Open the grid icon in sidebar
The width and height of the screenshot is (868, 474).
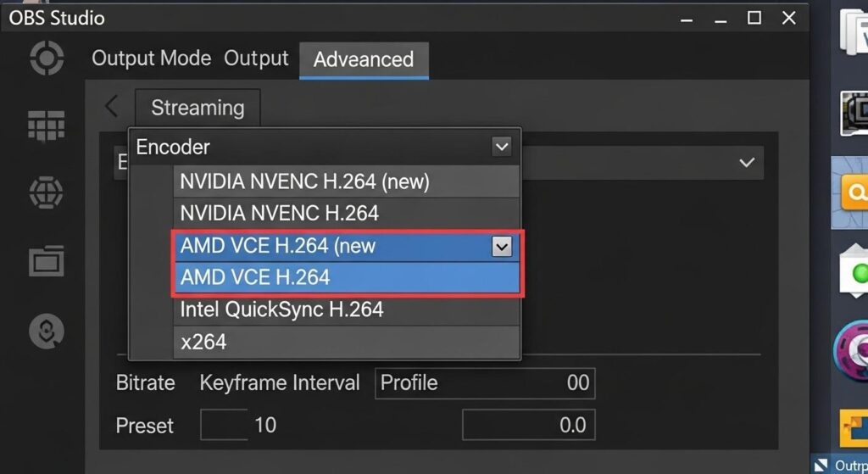[46, 125]
